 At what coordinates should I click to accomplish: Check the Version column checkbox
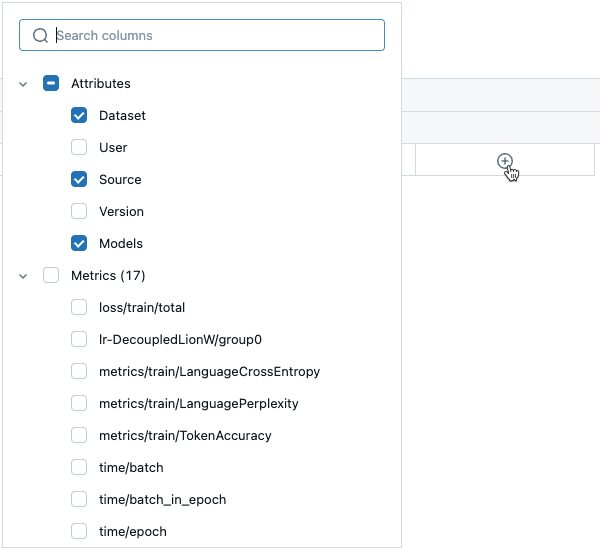79,212
